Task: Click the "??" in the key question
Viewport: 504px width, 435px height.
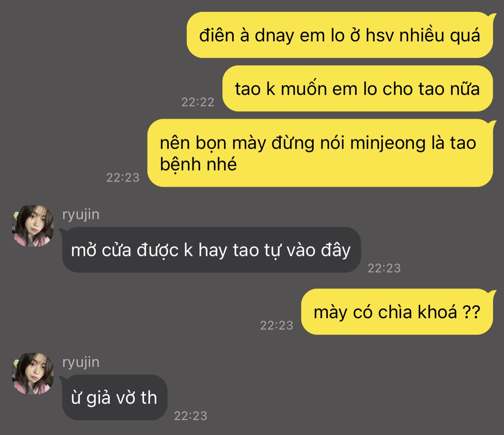Action: coord(472,312)
